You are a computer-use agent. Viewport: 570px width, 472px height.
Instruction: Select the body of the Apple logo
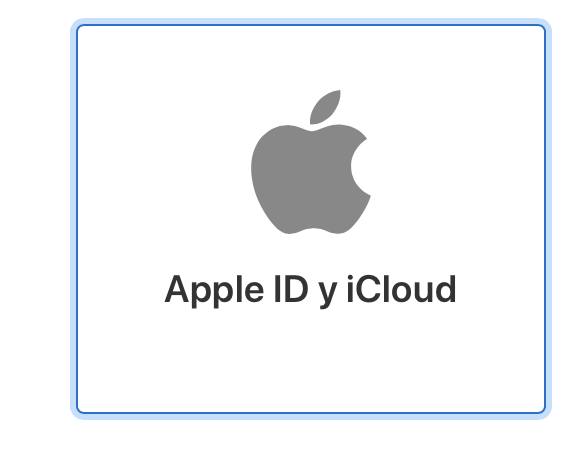[302, 180]
